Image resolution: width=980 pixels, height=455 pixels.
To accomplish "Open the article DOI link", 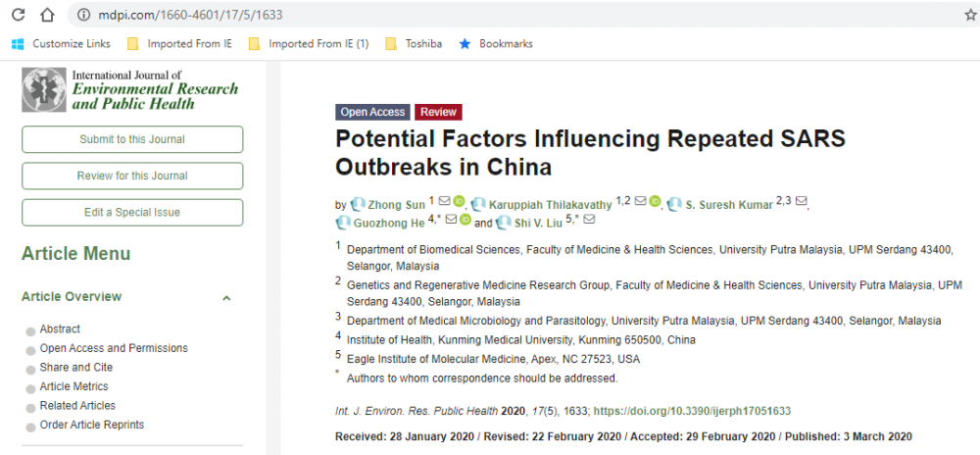I will tap(692, 411).
